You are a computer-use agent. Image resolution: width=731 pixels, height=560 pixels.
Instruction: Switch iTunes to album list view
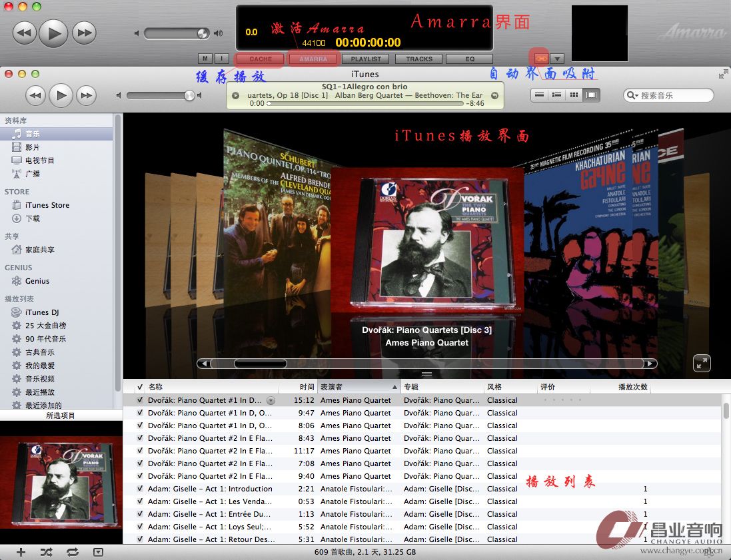coord(556,95)
